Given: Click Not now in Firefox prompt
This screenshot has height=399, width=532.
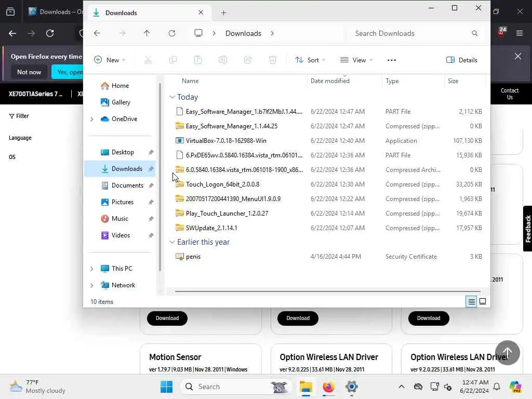Looking at the screenshot, I should [29, 72].
